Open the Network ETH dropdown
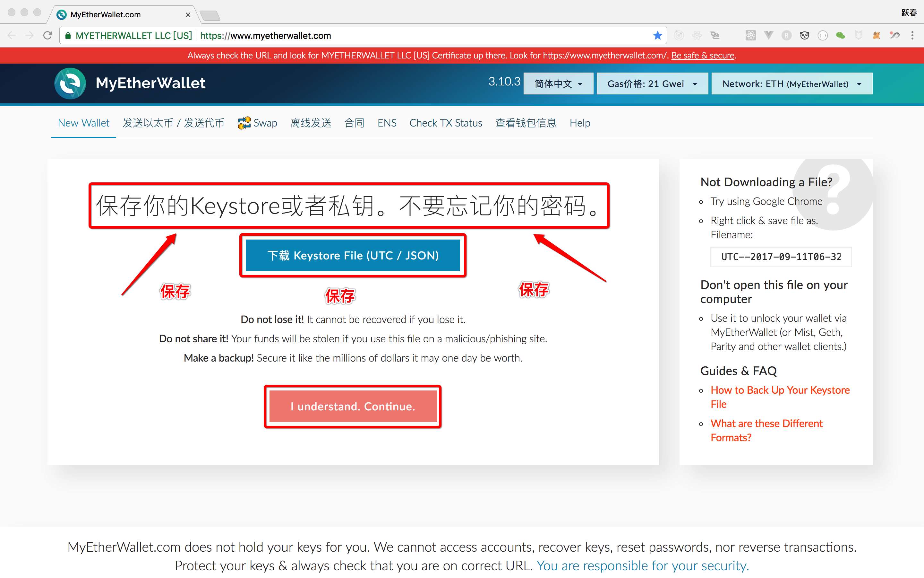Screen dimensions: 924x578 791,84
